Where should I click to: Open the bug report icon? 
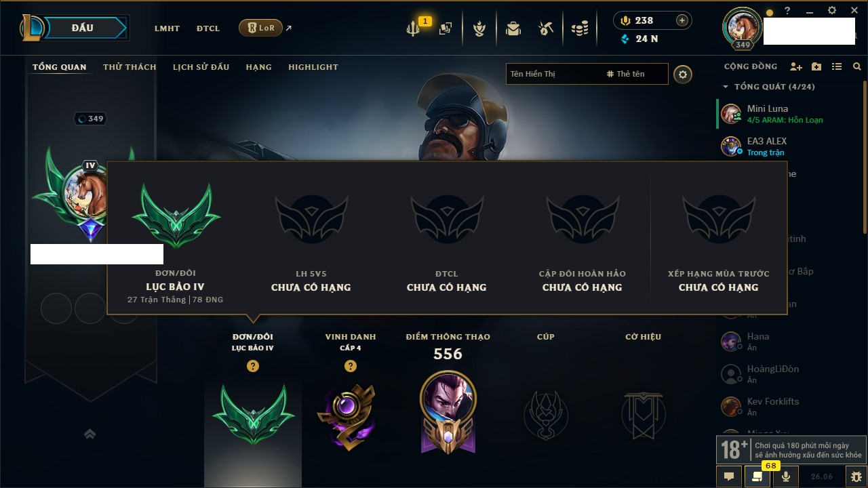tap(855, 476)
